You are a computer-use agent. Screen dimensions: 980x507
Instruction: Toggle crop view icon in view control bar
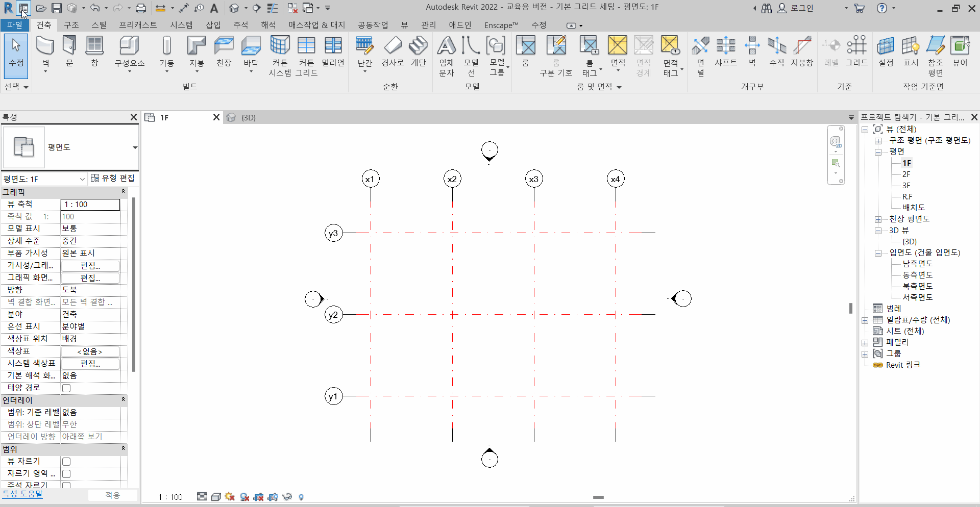[258, 497]
